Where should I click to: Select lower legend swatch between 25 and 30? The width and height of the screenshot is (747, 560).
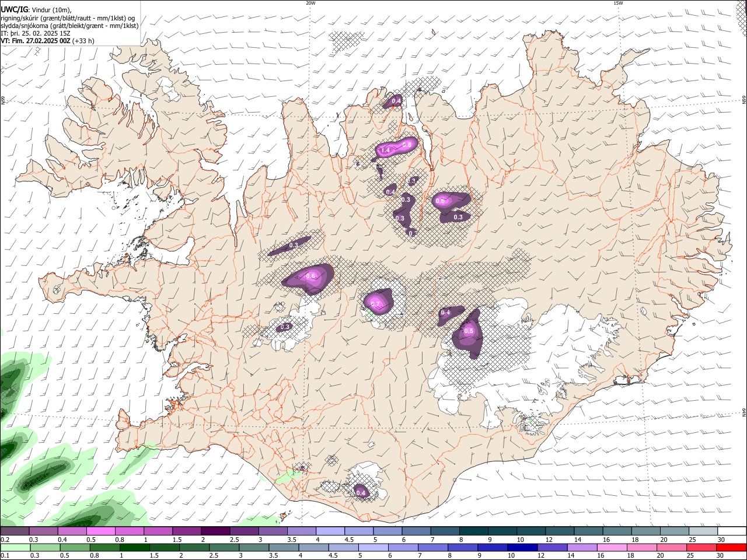coord(702,547)
